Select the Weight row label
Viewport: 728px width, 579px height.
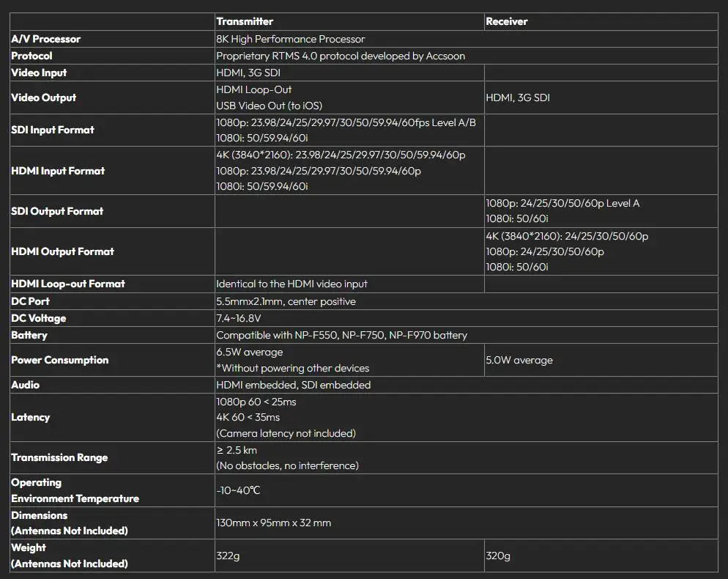point(70,556)
